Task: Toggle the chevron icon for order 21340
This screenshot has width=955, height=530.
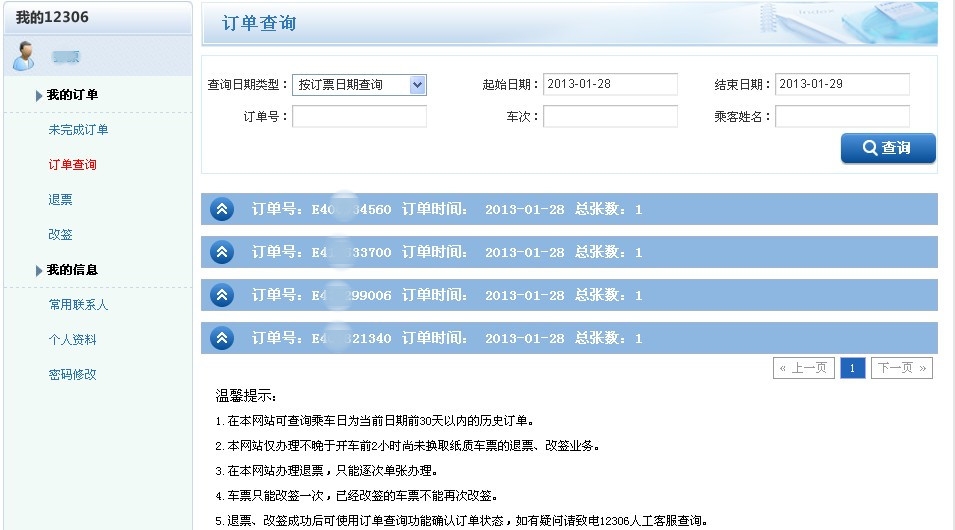Action: 222,338
